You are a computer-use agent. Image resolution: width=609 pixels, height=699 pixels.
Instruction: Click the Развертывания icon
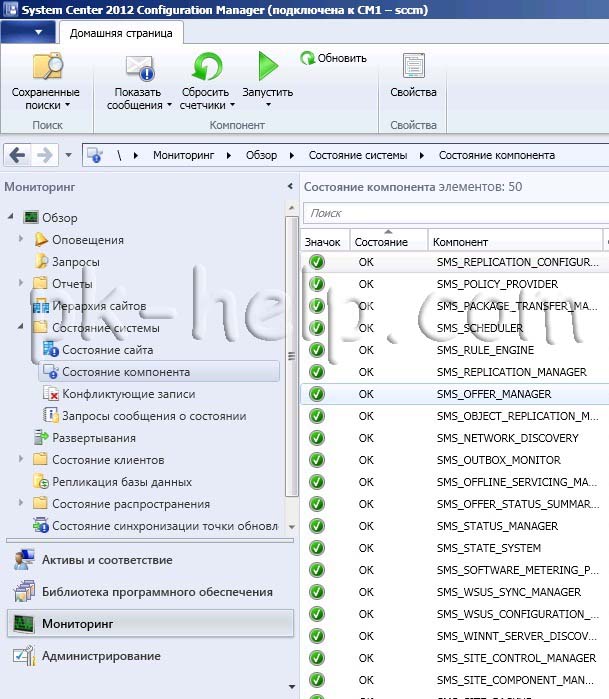click(41, 438)
